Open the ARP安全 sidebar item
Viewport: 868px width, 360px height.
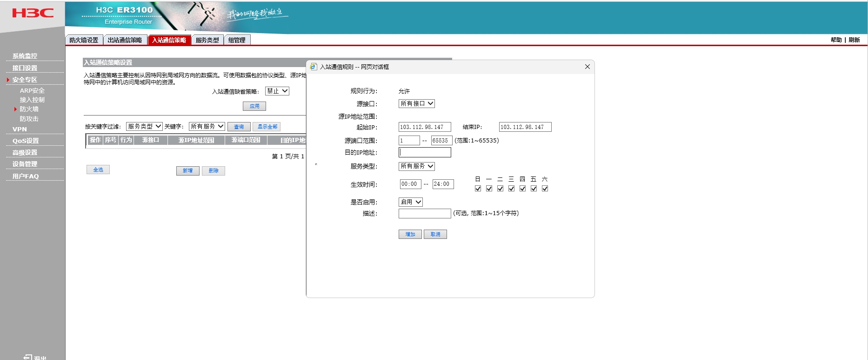pos(32,91)
